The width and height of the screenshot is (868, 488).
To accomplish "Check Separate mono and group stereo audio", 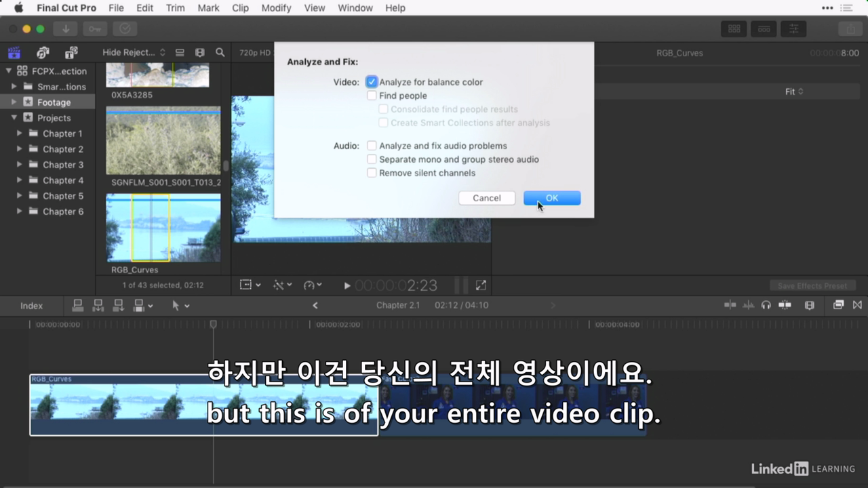I will (x=372, y=159).
